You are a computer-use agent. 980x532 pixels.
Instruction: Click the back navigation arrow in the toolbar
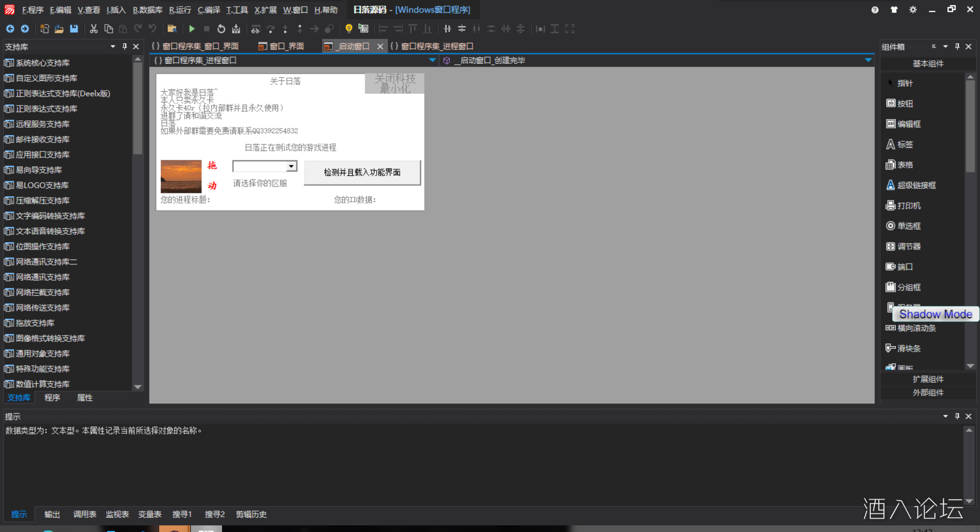pyautogui.click(x=10, y=29)
